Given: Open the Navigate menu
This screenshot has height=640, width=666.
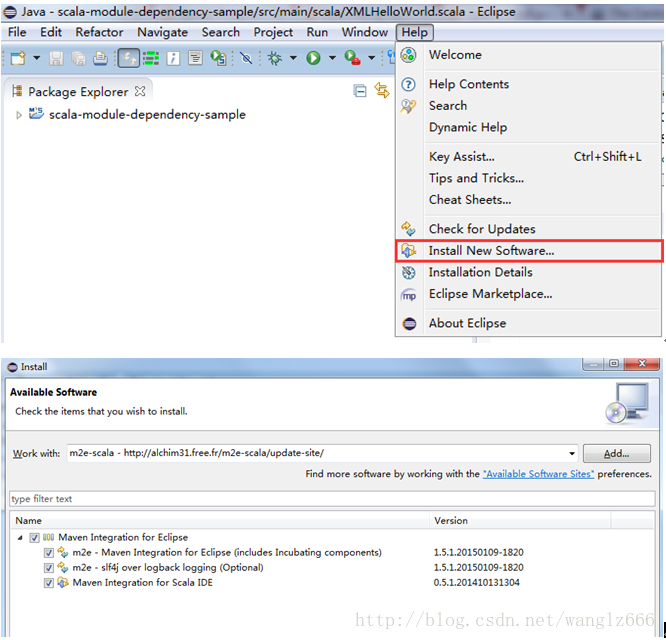Looking at the screenshot, I should pos(162,32).
